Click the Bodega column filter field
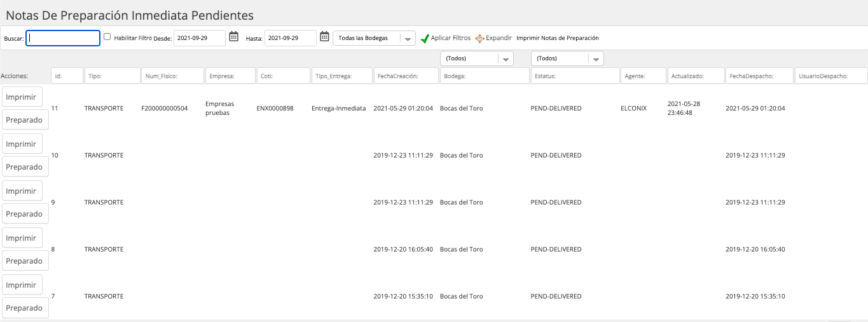This screenshot has height=322, width=868. [x=485, y=76]
